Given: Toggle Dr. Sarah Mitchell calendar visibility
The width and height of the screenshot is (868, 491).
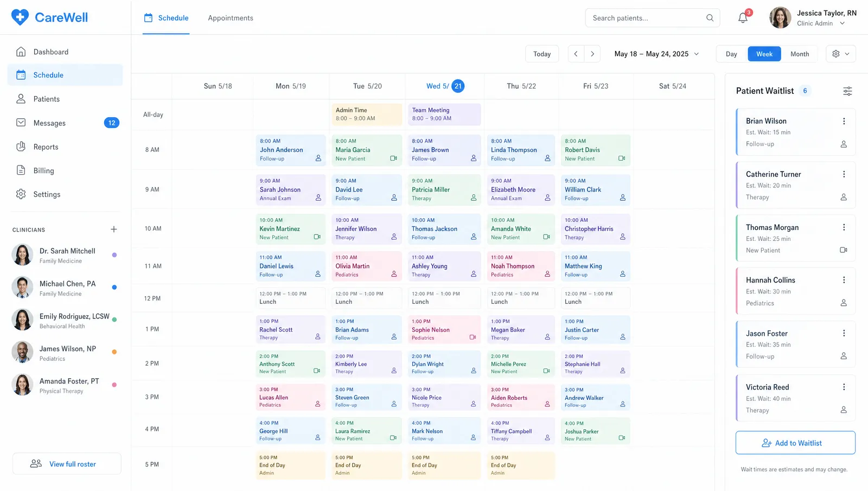Looking at the screenshot, I should point(114,255).
